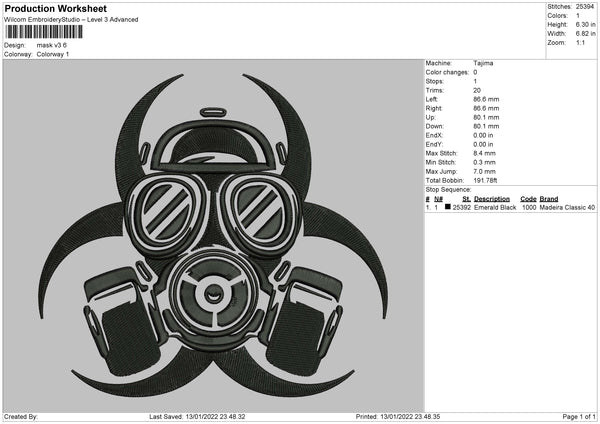Click the 'Created By:' footer label
This screenshot has height=424, width=600.
21,417
